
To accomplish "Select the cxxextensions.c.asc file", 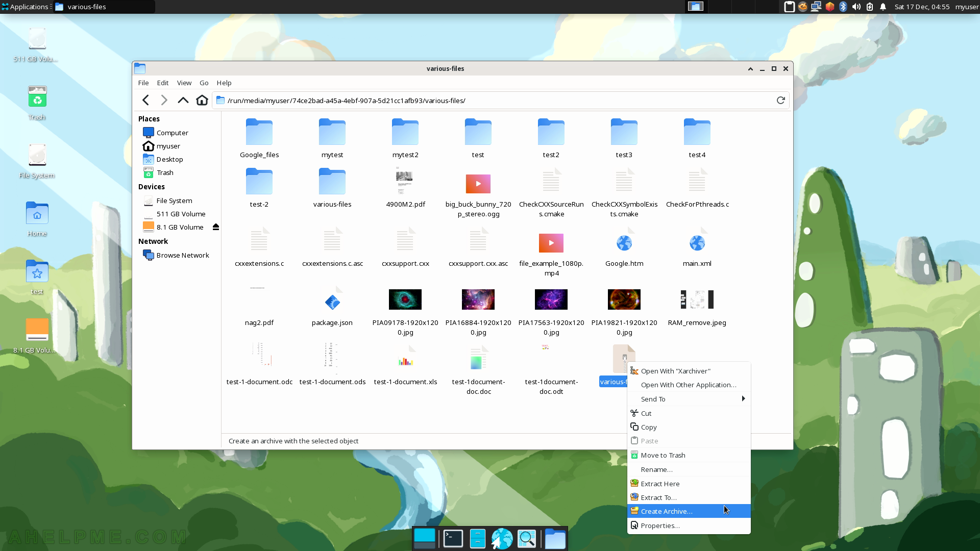I will point(332,247).
